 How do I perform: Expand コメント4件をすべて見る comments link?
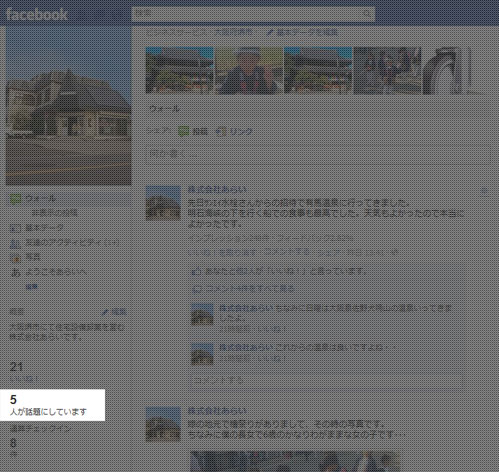pos(249,288)
